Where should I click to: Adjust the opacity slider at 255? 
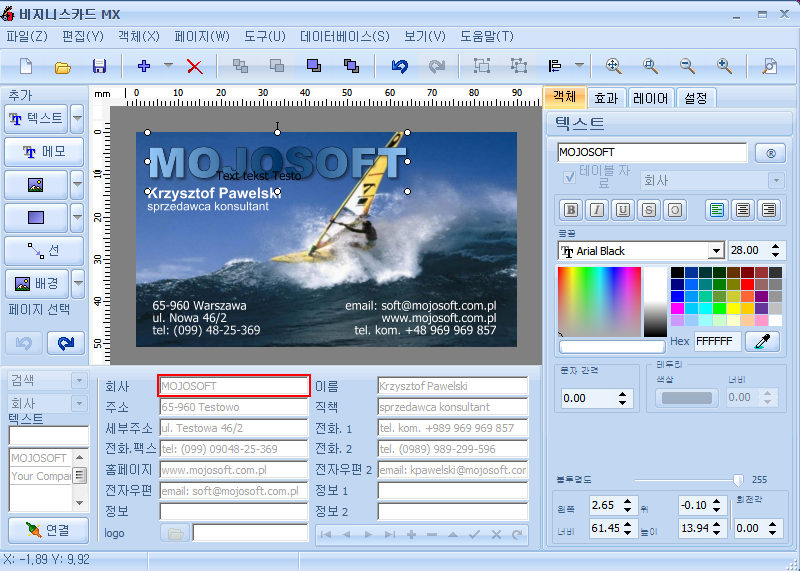pos(738,480)
